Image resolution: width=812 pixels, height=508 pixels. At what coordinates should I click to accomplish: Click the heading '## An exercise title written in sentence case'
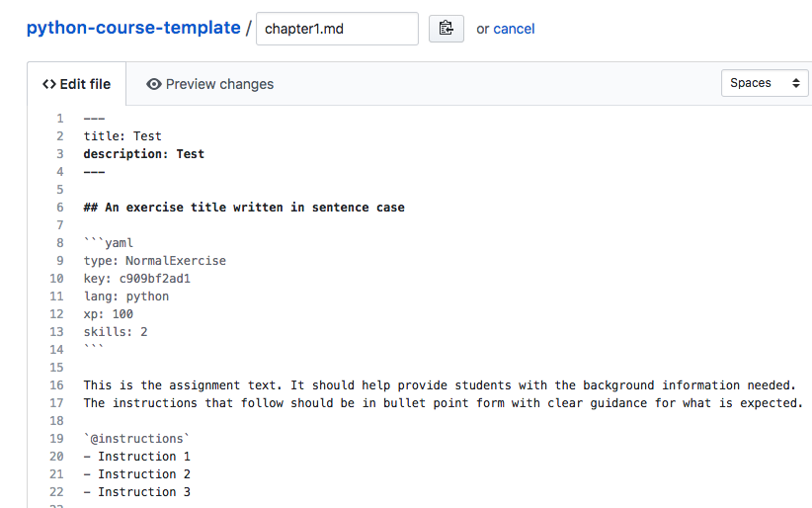[244, 208]
